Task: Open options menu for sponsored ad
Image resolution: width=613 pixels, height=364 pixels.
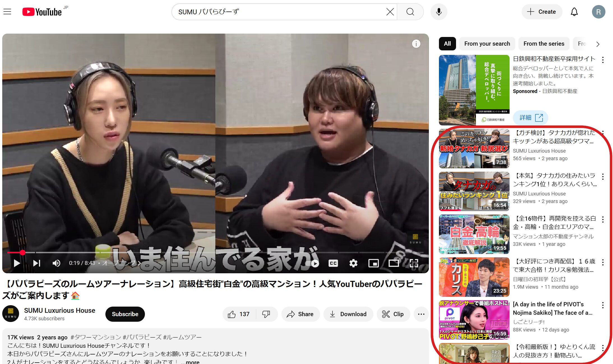Action: (x=603, y=60)
